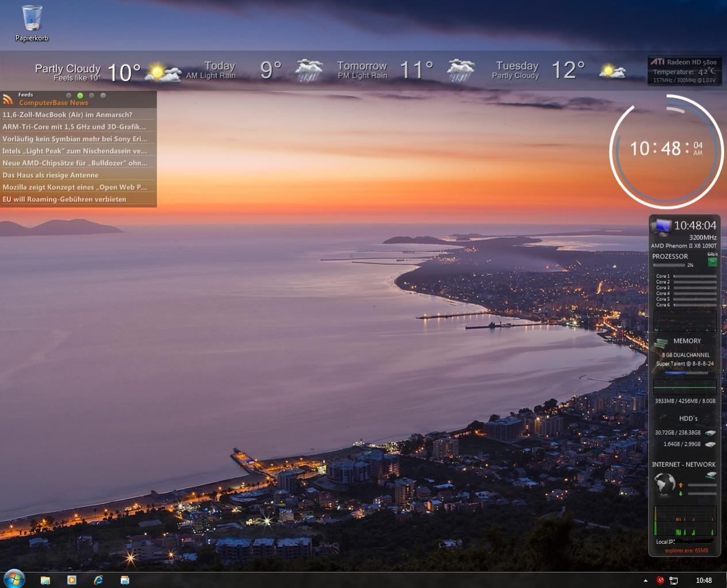Click the memory RAM sticks icon
The image size is (727, 588).
660,344
